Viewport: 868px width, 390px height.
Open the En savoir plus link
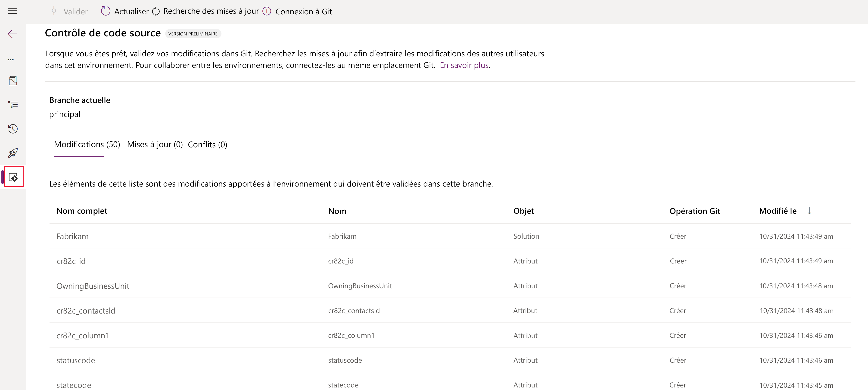coord(464,65)
